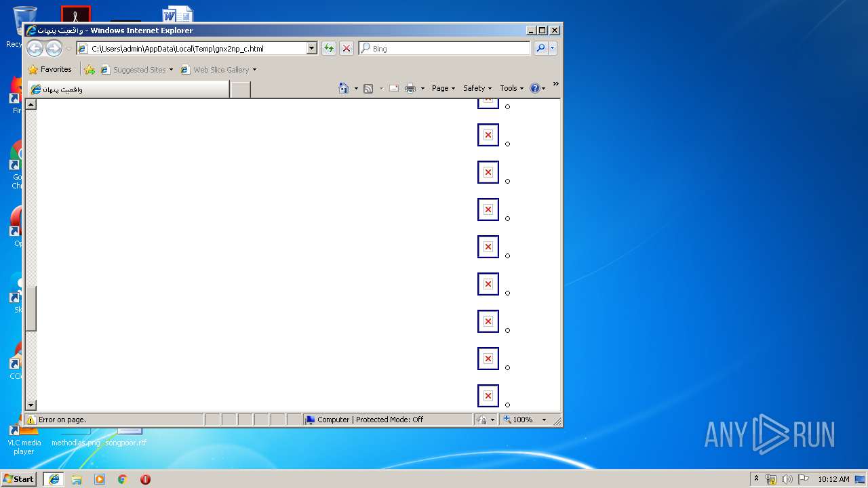Open the Safety menu
868x488 pixels.
tap(477, 88)
